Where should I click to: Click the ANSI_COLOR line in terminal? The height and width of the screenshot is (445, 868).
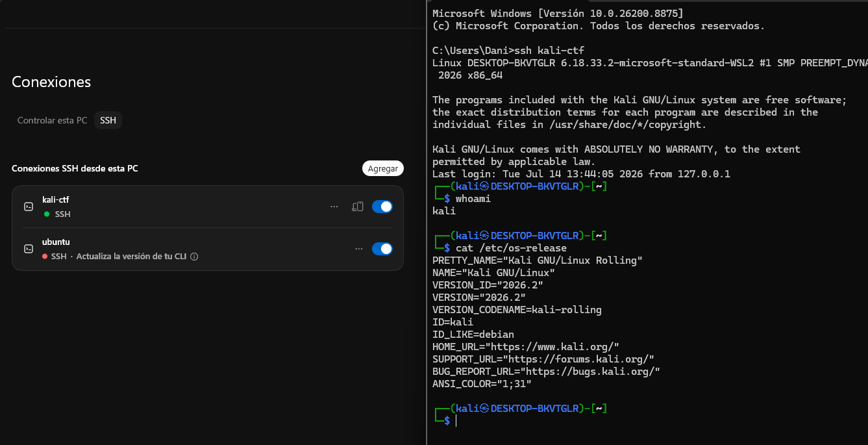(x=482, y=384)
